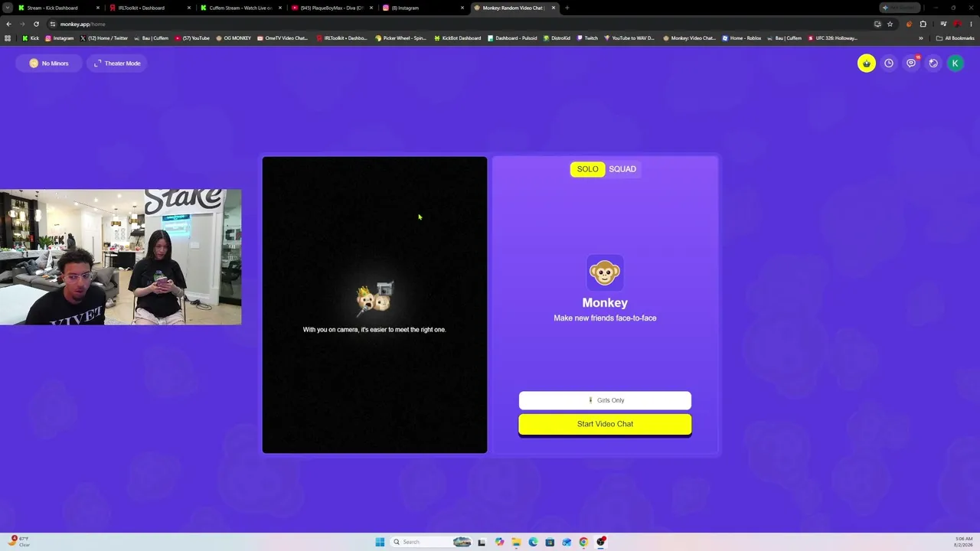The height and width of the screenshot is (551, 980).
Task: Open the history clock icon
Action: point(889,64)
